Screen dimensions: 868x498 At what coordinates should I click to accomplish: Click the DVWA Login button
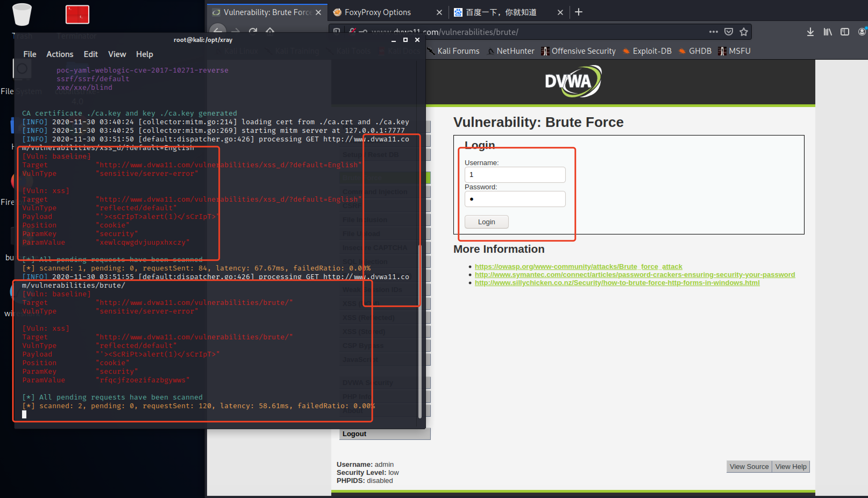[x=486, y=222]
